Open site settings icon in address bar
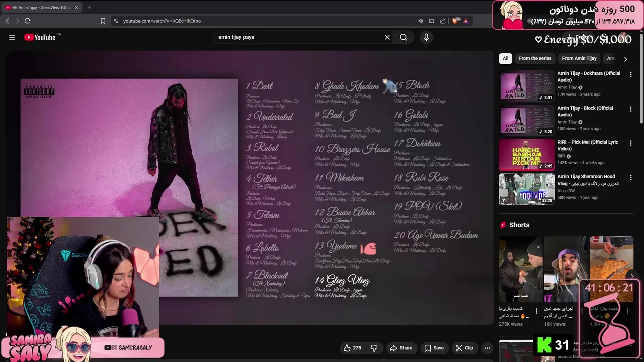Viewport: 644px width, 362px height. [116, 21]
